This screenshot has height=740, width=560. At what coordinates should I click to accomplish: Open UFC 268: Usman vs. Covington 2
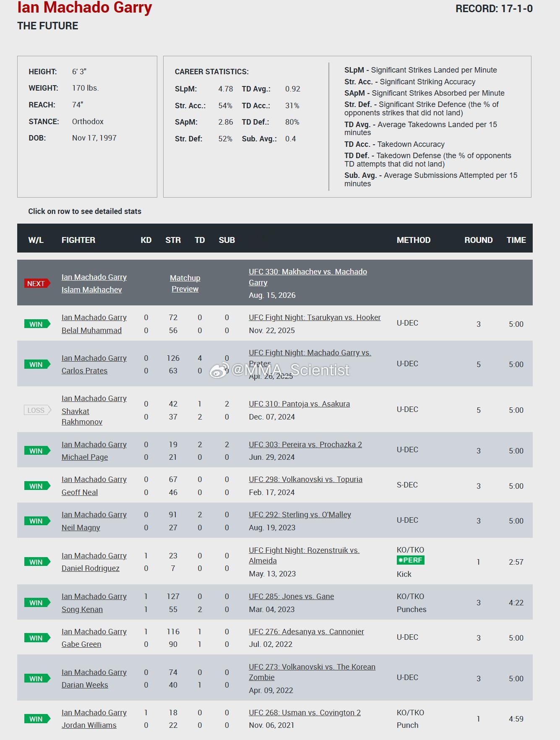click(305, 712)
